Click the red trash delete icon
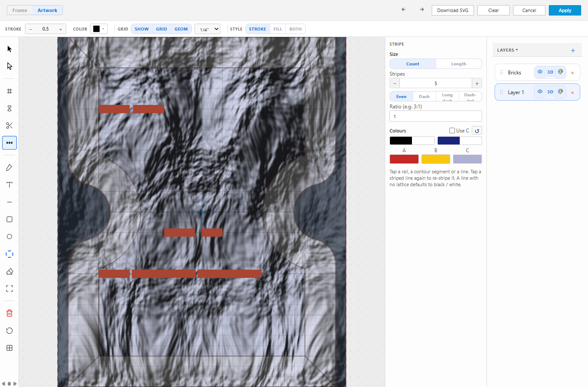Image resolution: width=588 pixels, height=387 pixels. (x=9, y=313)
